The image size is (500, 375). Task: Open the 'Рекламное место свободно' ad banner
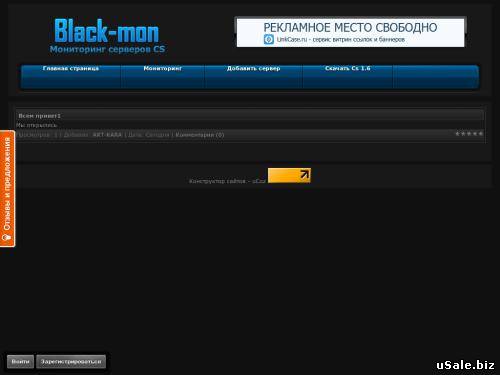350,32
